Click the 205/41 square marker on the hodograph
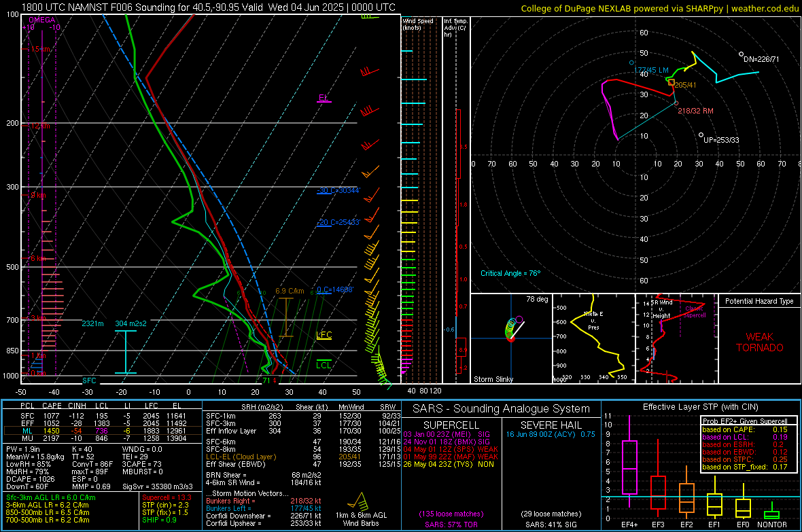This screenshot has width=802, height=532. point(671,82)
